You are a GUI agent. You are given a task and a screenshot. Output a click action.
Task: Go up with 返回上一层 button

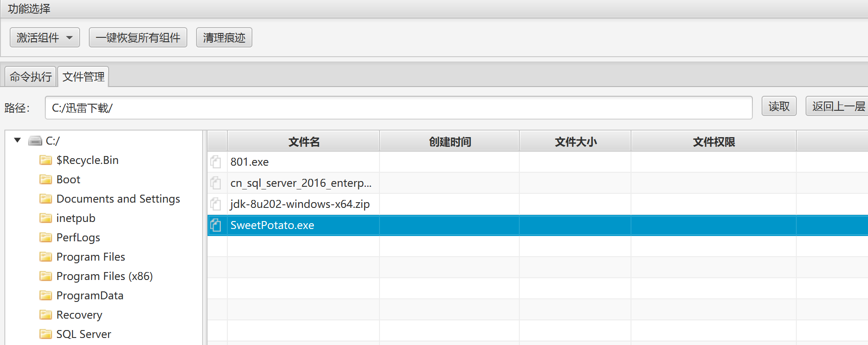pyautogui.click(x=838, y=106)
